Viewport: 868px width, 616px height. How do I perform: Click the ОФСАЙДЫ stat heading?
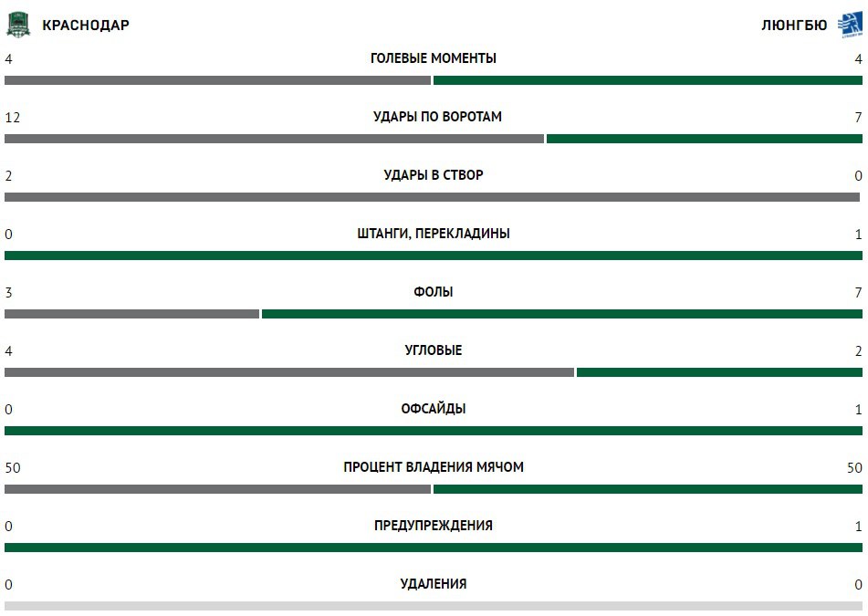pos(434,409)
